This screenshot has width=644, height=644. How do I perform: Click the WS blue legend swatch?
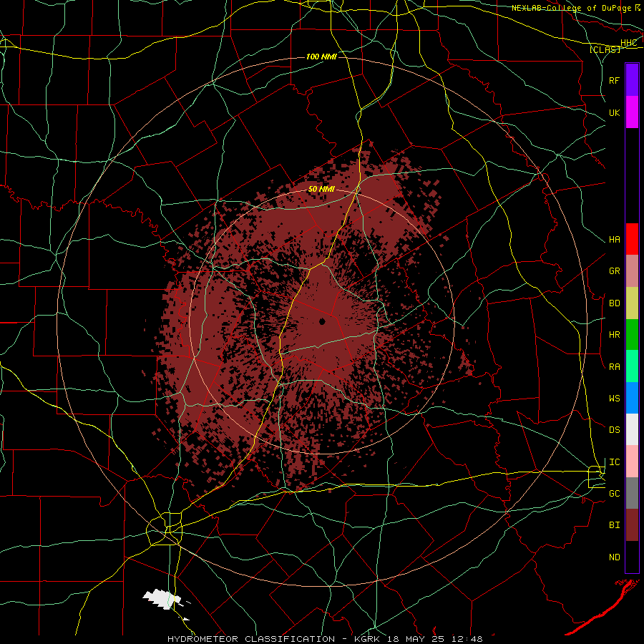point(632,398)
